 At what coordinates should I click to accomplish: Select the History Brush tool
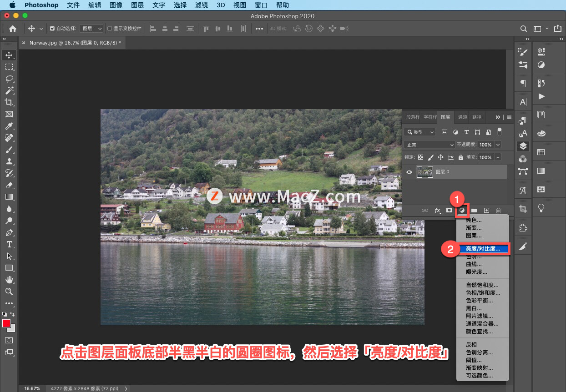[x=9, y=173]
